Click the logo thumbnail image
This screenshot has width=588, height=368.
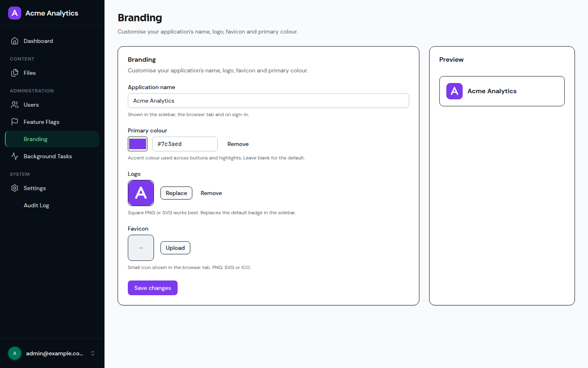141,193
